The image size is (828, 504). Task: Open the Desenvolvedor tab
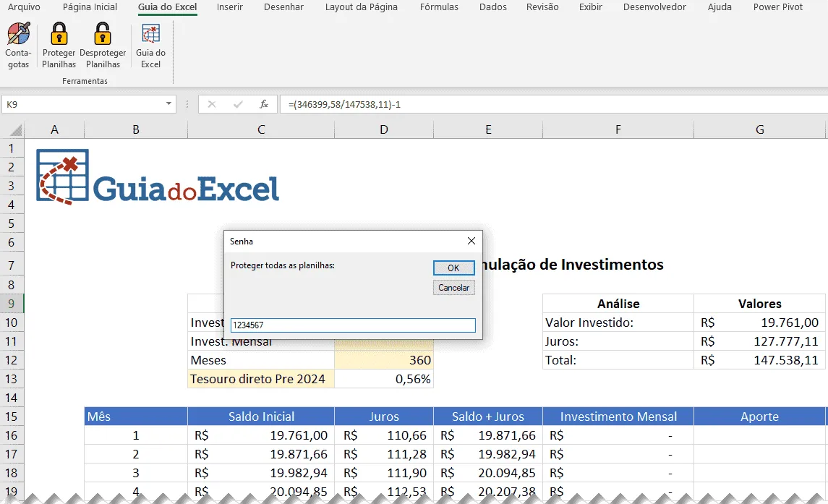pos(654,7)
